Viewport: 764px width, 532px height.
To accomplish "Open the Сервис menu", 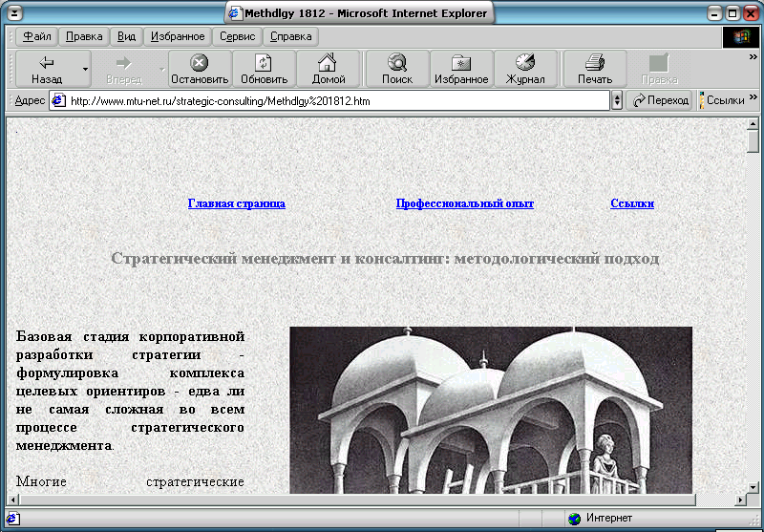I will [237, 36].
